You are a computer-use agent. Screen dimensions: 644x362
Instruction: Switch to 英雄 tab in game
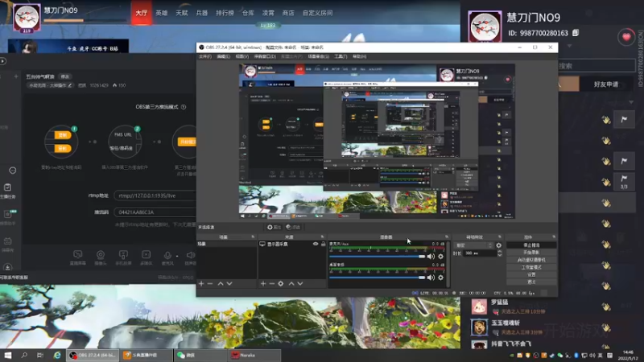click(162, 13)
